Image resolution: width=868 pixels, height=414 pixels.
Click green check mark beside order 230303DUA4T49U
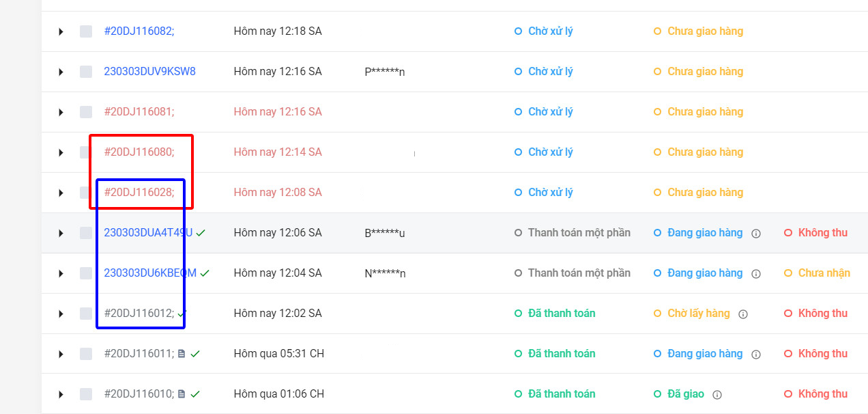(201, 233)
